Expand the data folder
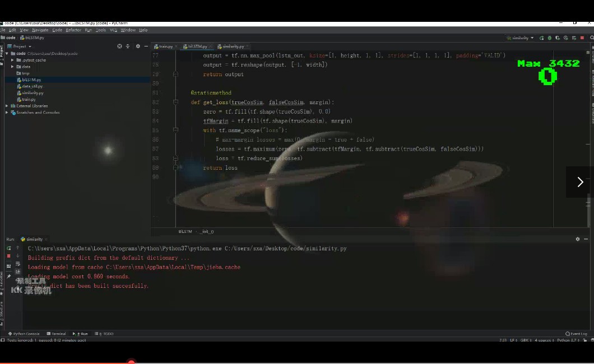 pyautogui.click(x=12, y=67)
